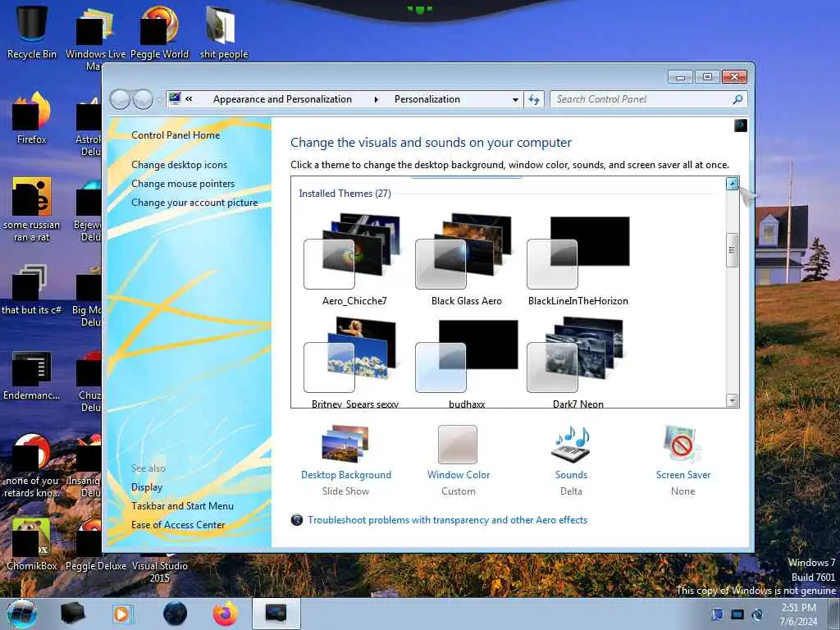
Task: Click the Action Center flag tray icon
Action: click(717, 614)
